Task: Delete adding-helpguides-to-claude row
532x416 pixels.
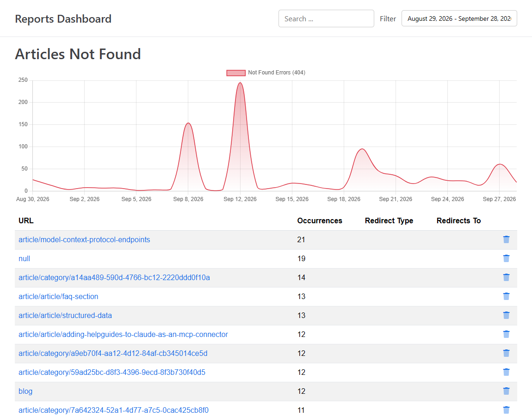Action: tap(506, 335)
